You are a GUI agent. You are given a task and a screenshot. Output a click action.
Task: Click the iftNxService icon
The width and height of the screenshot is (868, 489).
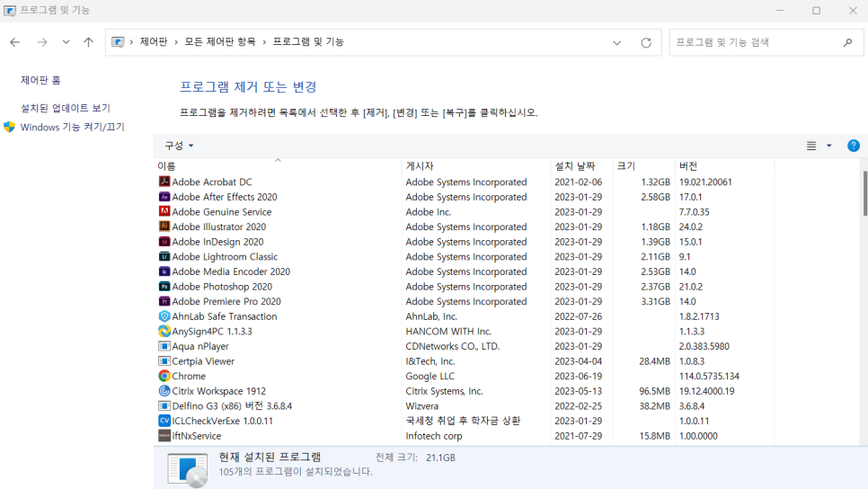[164, 436]
